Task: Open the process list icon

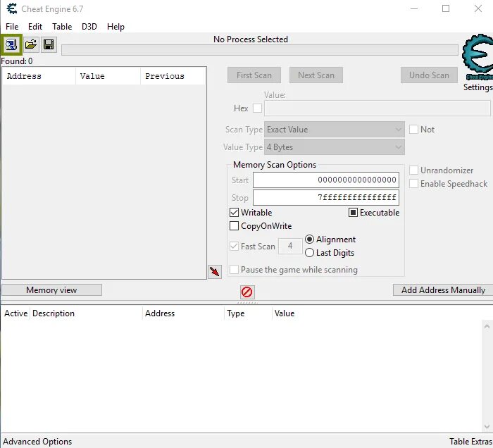Action: click(11, 44)
